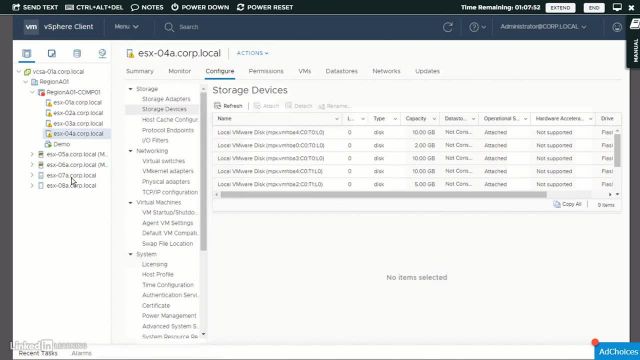Screen dimensions: 640x360
Task: Click the smiley feedback icon
Action: tap(617, 27)
